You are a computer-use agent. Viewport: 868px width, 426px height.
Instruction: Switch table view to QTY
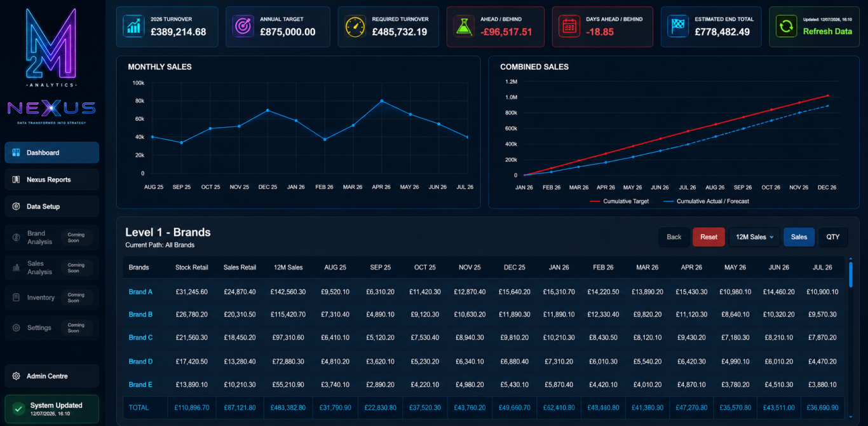pos(833,237)
